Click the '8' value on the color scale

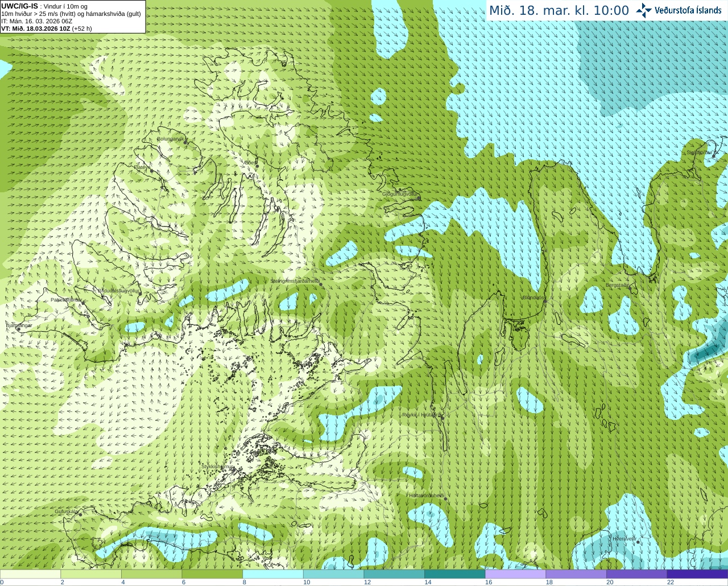(x=245, y=582)
